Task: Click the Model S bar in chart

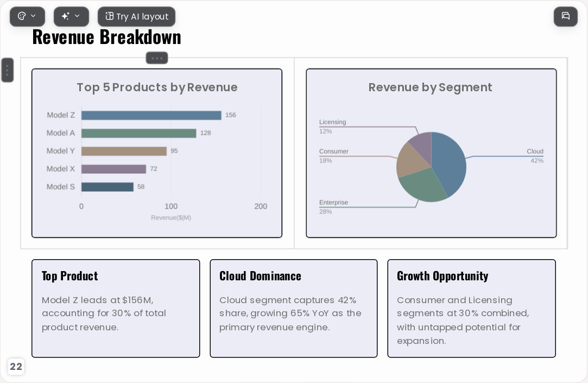Action: [108, 187]
